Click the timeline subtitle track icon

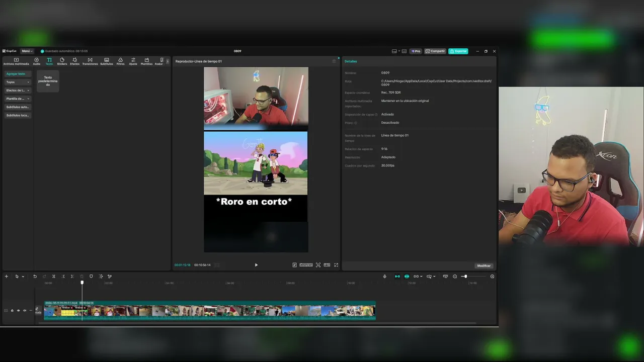tap(445, 276)
